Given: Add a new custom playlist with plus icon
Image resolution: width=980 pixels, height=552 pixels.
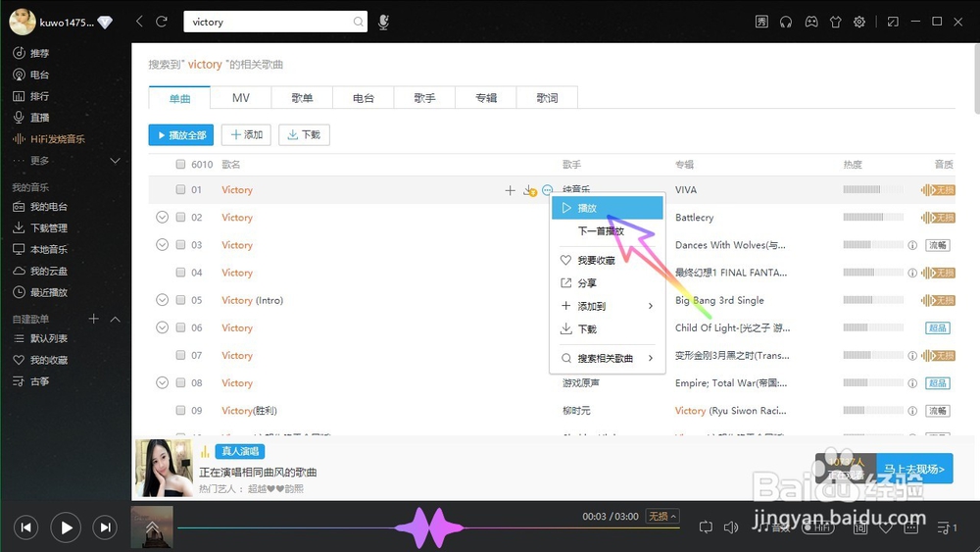Looking at the screenshot, I should click(94, 319).
